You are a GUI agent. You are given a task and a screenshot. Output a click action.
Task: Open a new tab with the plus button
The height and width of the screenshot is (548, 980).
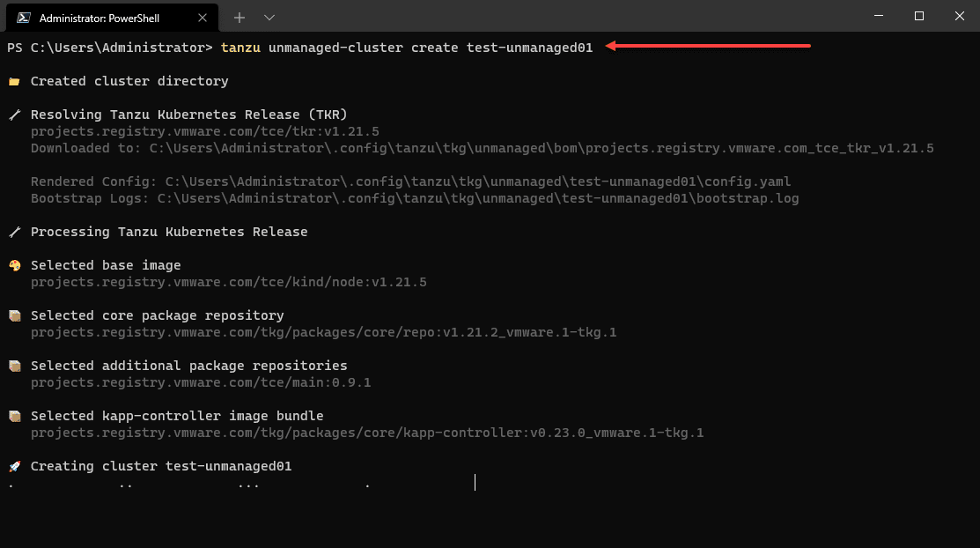pos(239,17)
